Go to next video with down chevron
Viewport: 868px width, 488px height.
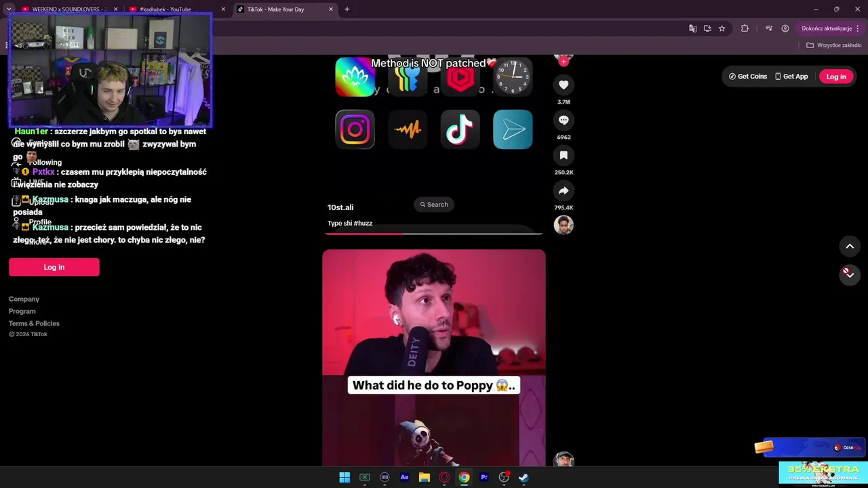850,274
